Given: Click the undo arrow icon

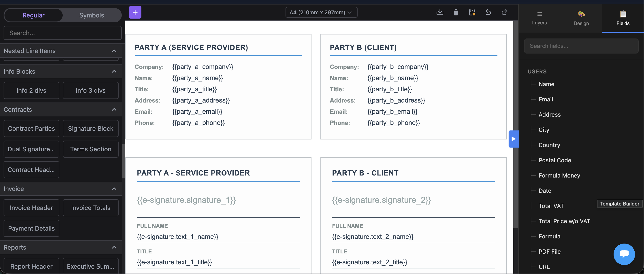Looking at the screenshot, I should pos(488,12).
